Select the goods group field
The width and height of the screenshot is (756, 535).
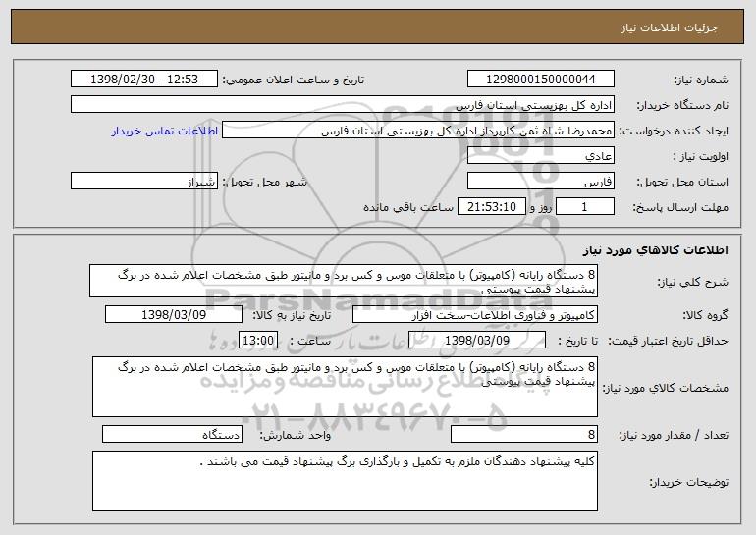coord(475,315)
